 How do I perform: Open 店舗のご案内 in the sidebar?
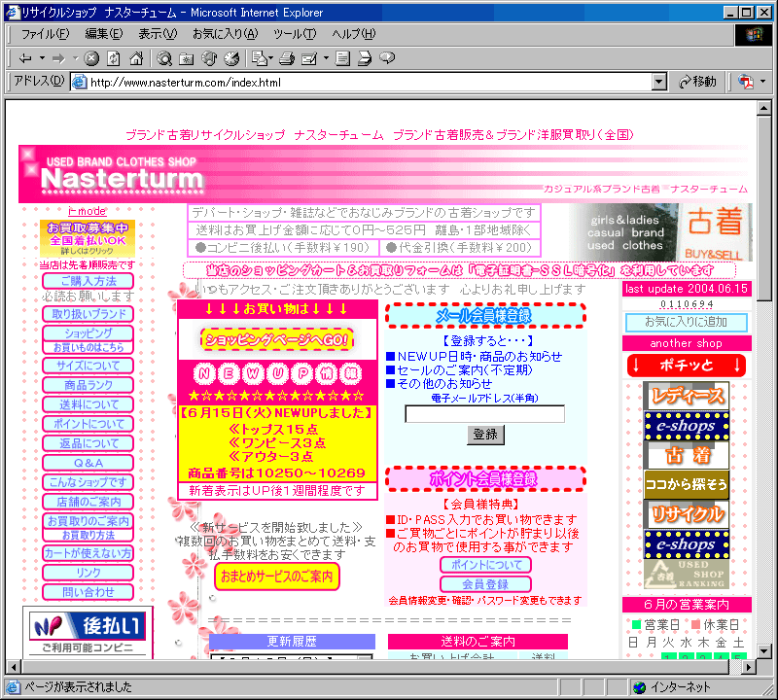(x=88, y=502)
